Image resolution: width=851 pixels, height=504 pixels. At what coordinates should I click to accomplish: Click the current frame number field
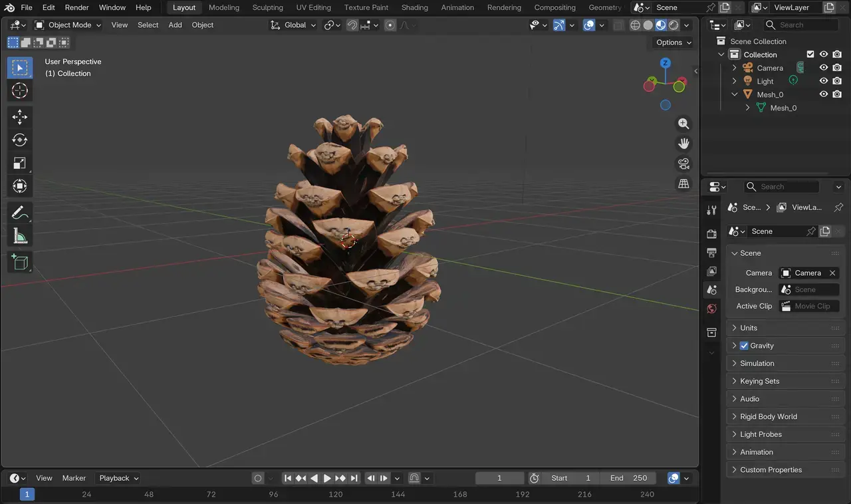tap(499, 478)
